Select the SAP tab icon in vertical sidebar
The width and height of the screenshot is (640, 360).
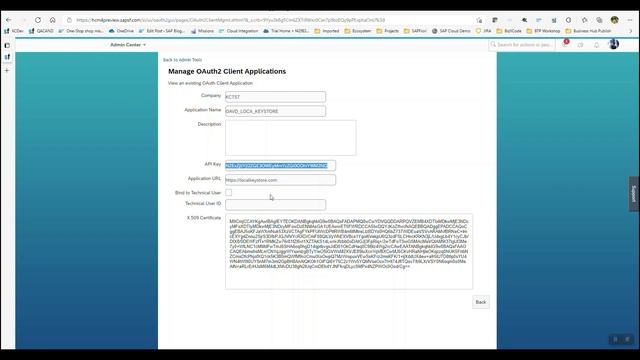coord(7,57)
